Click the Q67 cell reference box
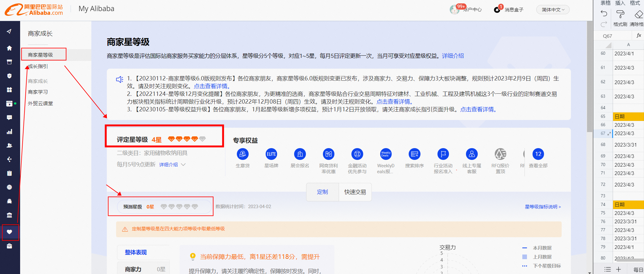 [x=607, y=36]
